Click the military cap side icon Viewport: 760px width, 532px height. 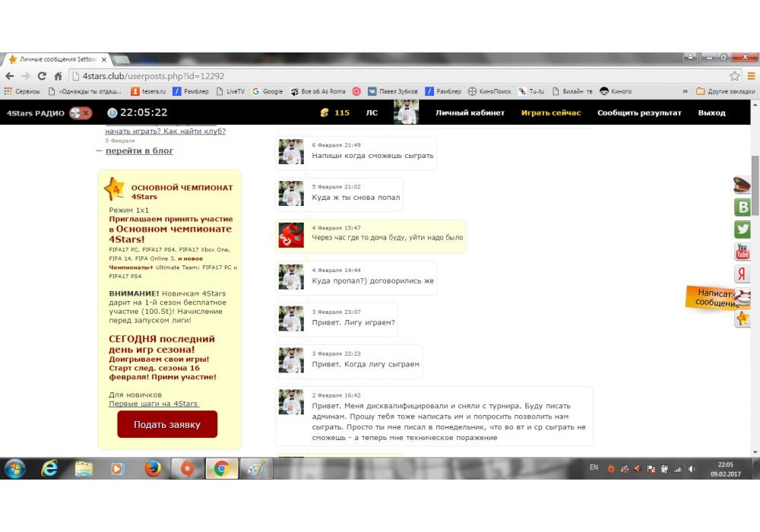(x=742, y=185)
